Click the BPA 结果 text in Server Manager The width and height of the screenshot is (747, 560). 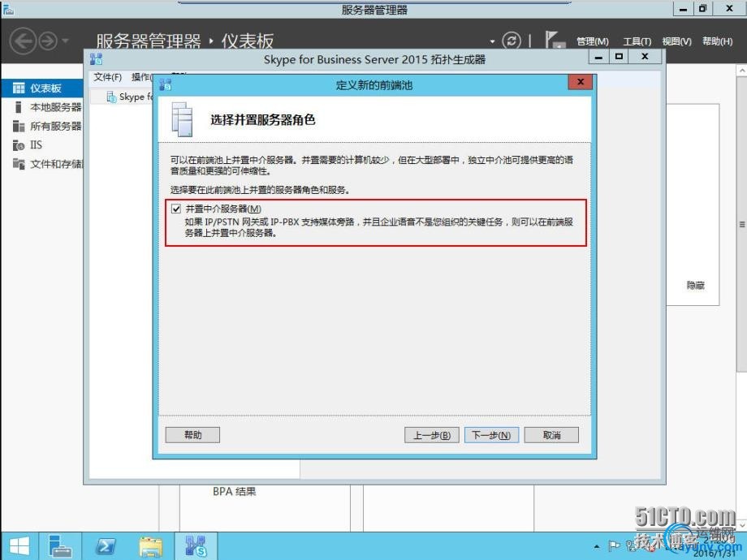click(x=235, y=492)
